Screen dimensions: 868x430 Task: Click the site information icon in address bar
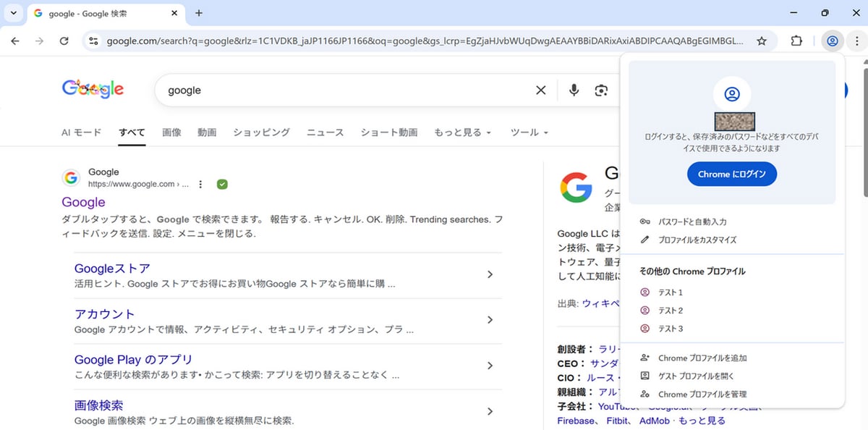(x=93, y=41)
